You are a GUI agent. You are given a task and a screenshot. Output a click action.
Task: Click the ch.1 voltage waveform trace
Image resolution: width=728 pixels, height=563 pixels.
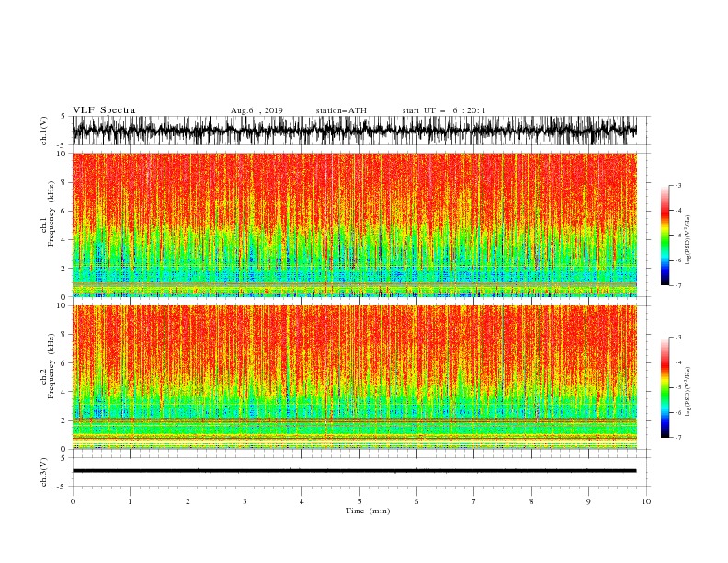pyautogui.click(x=354, y=131)
